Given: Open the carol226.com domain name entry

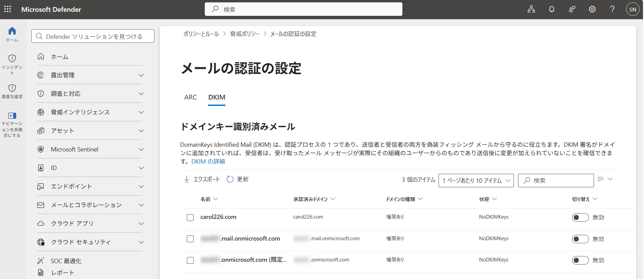Looking at the screenshot, I should (218, 217).
